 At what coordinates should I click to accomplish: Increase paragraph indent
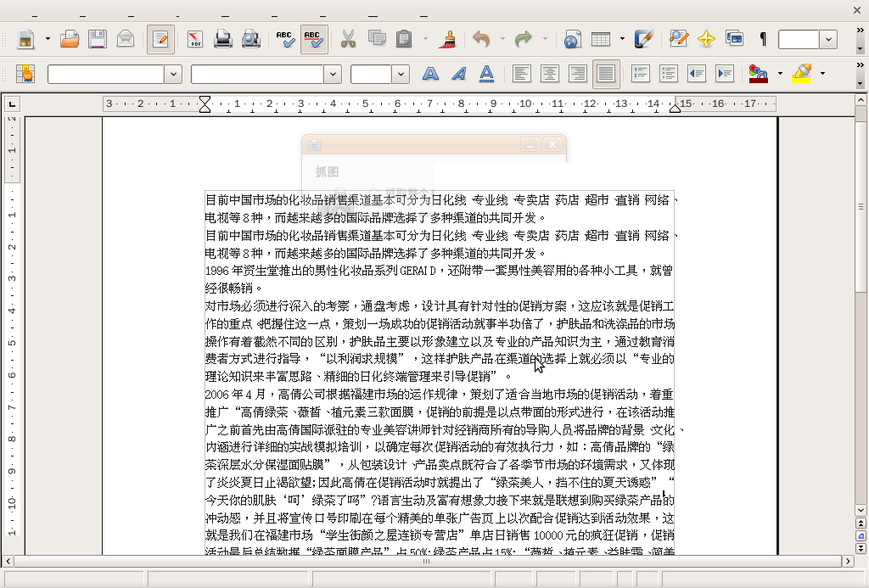(x=725, y=74)
